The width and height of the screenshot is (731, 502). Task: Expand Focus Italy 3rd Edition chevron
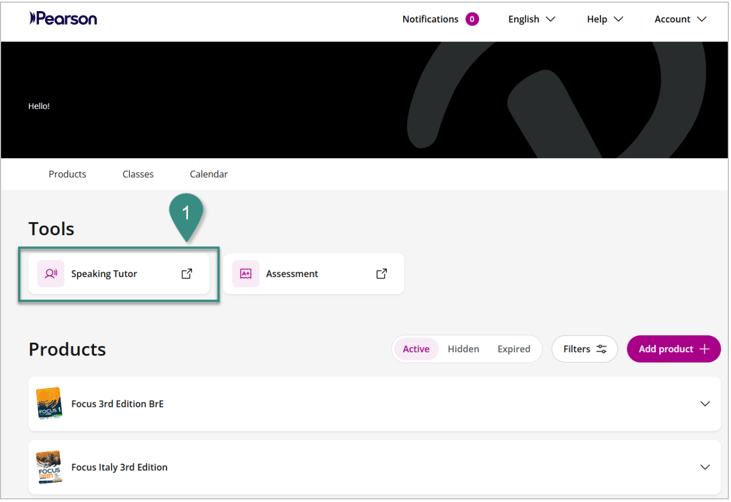point(705,467)
